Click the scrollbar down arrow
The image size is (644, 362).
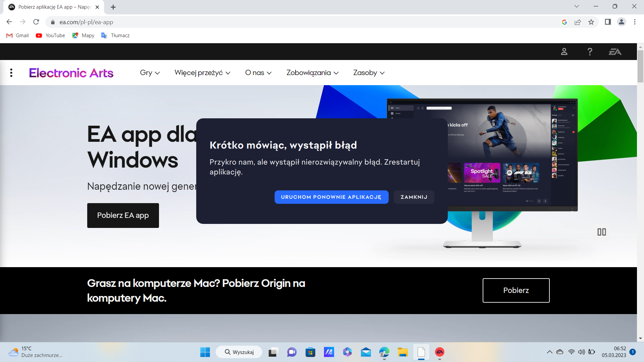[x=640, y=339]
